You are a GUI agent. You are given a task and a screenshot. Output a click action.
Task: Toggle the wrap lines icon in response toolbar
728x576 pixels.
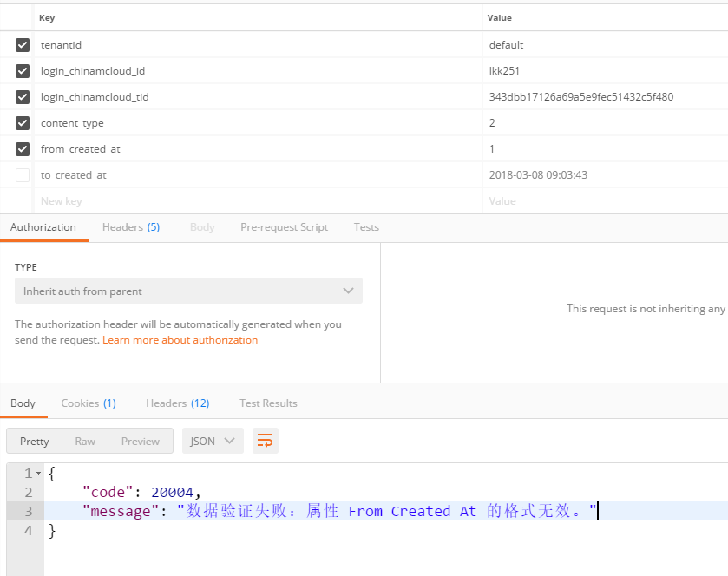coord(266,441)
